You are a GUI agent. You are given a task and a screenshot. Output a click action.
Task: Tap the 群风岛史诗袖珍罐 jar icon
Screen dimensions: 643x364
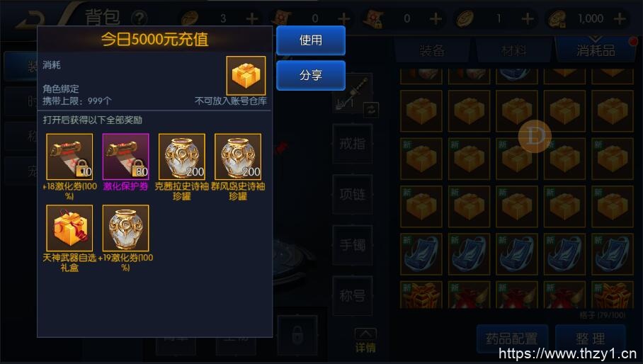[x=238, y=157]
